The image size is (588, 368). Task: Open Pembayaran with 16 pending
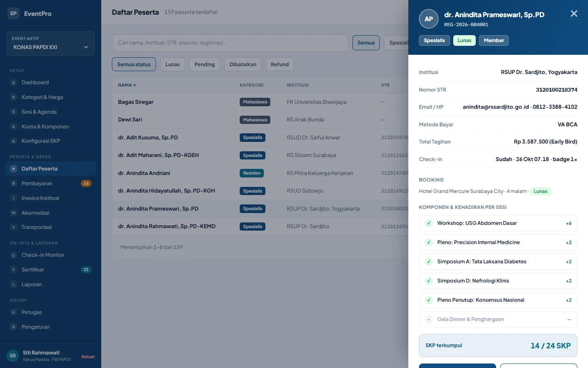point(51,184)
